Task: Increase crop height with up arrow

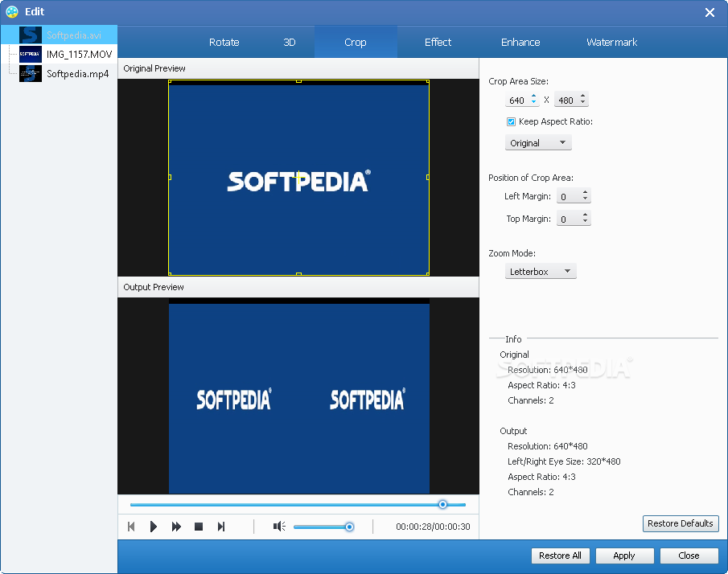Action: coord(583,96)
